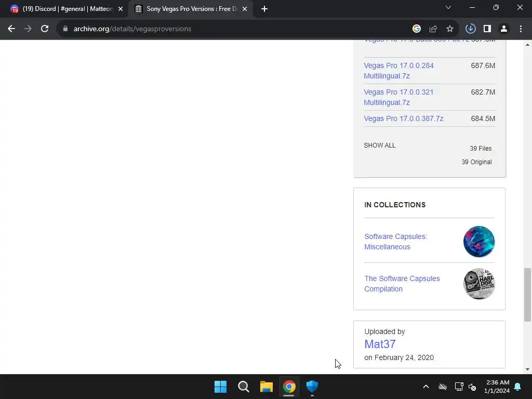Close the Sony Vegas Pro Versions tab
The height and width of the screenshot is (399, 532).
[x=245, y=9]
